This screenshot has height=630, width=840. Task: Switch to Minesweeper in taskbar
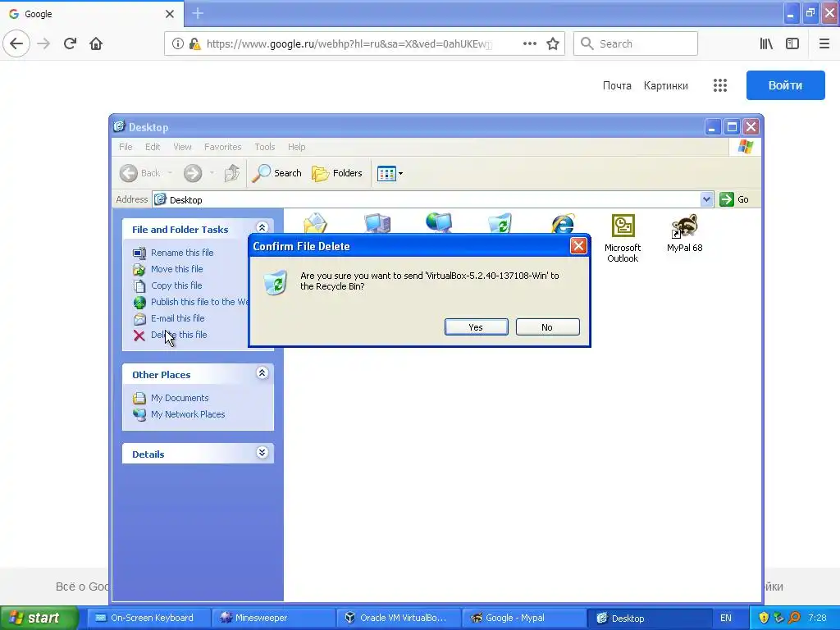click(x=273, y=618)
